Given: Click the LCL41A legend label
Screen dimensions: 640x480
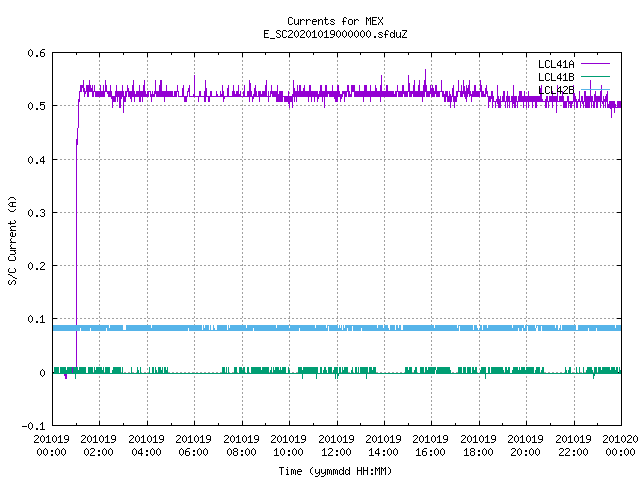Looking at the screenshot, I should (556, 64).
